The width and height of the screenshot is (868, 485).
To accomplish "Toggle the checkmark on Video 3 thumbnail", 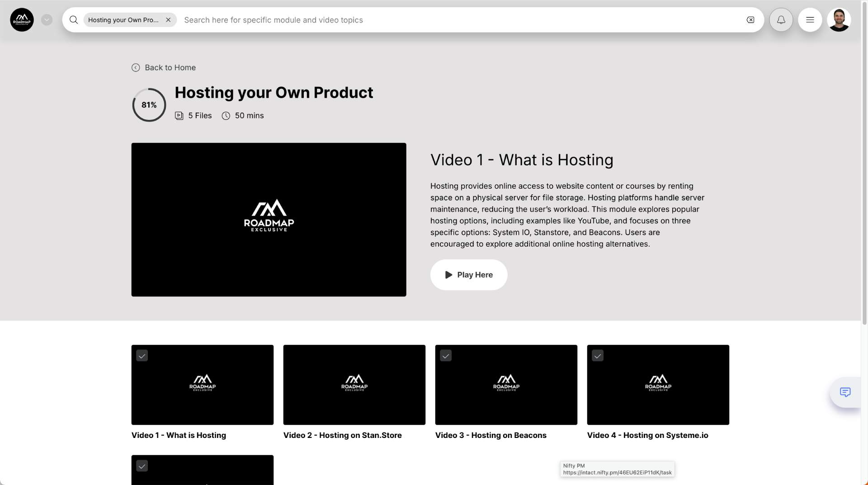I will tap(446, 356).
